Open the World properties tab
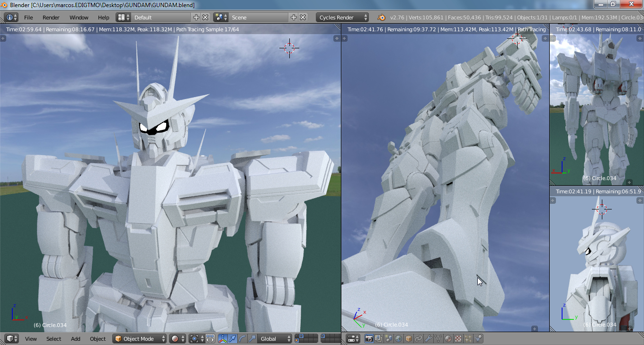This screenshot has height=345, width=644. pyautogui.click(x=399, y=339)
